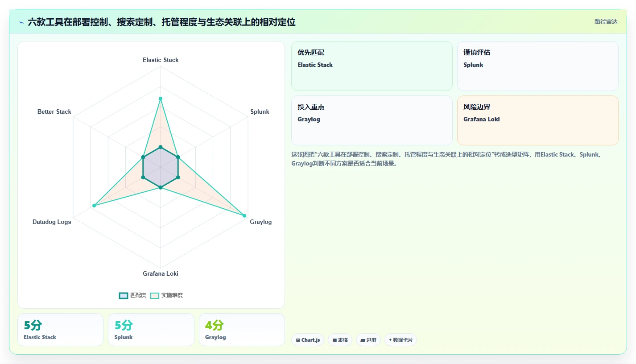Click the icon in the 进度 chip
The height and width of the screenshot is (364, 636).
coord(363,340)
